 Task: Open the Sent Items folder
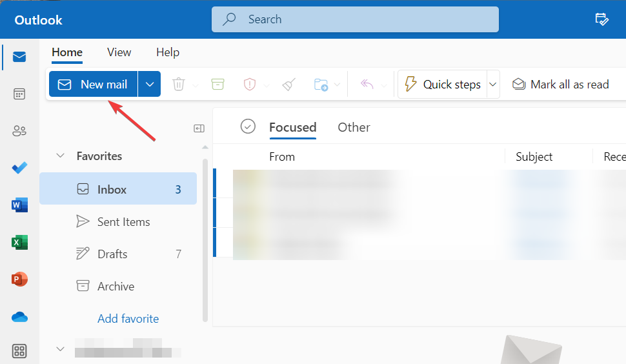coord(118,221)
